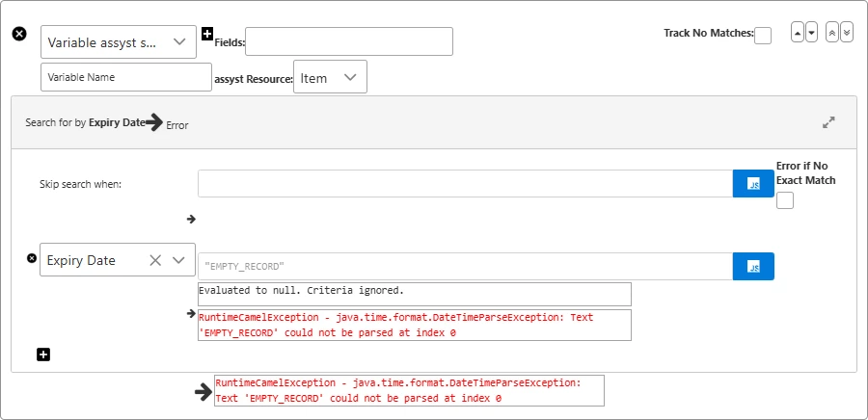Move step down one position

811,33
